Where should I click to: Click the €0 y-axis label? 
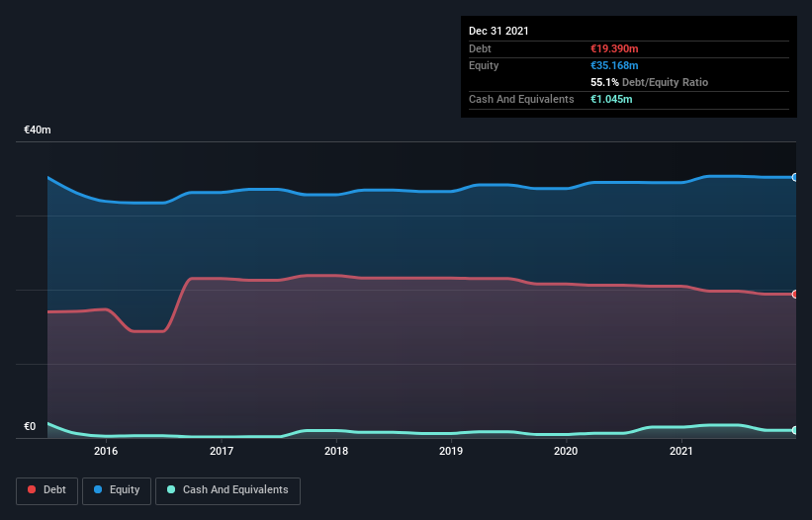tap(30, 426)
